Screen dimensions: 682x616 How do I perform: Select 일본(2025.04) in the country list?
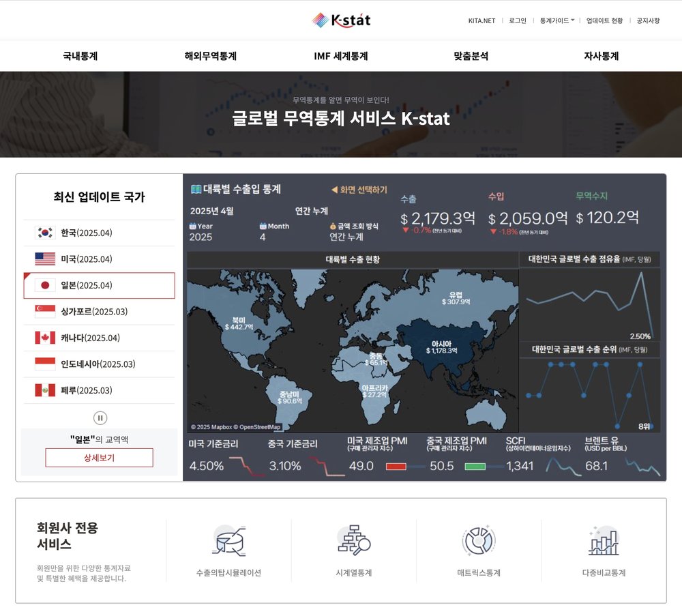click(99, 285)
